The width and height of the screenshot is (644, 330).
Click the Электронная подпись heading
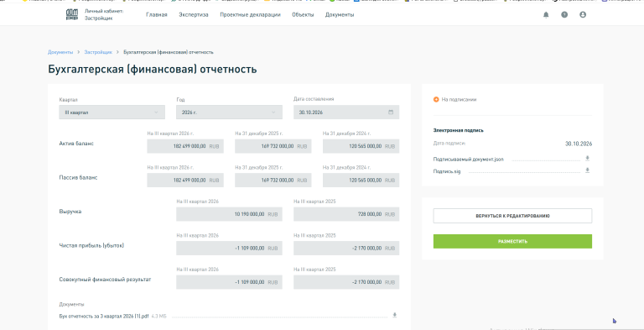(x=459, y=130)
